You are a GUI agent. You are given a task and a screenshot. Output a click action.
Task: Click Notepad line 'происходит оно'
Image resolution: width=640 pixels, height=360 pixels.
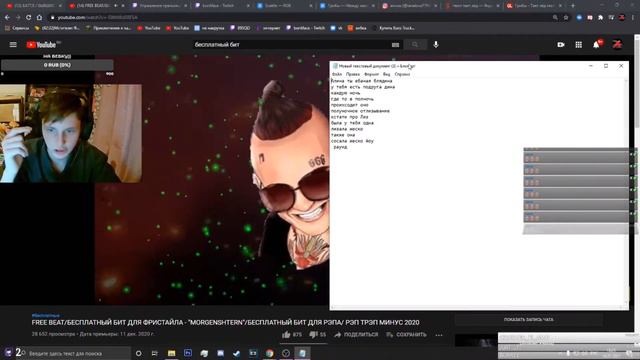pyautogui.click(x=350, y=105)
